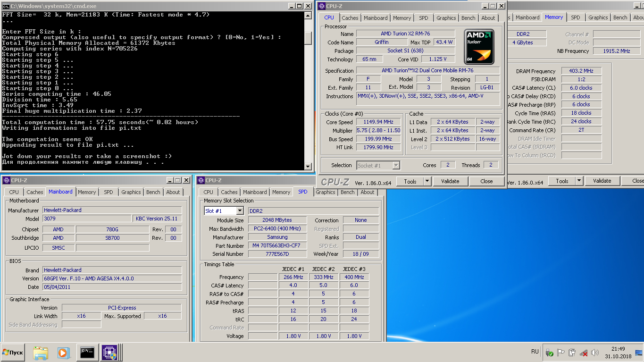Image resolution: width=644 pixels, height=362 pixels.
Task: Switch to Caches tab in the front CPU-Z window
Action: (350, 18)
